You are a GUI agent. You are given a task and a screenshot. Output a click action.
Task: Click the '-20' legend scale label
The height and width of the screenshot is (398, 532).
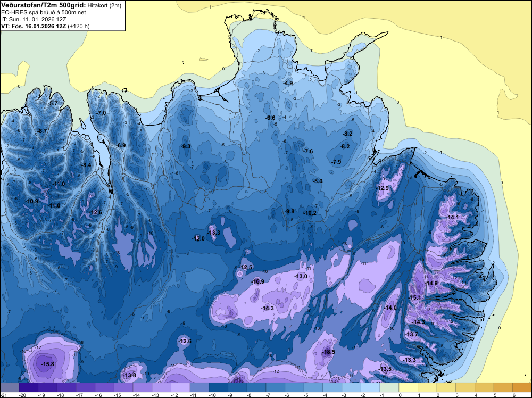23,395
